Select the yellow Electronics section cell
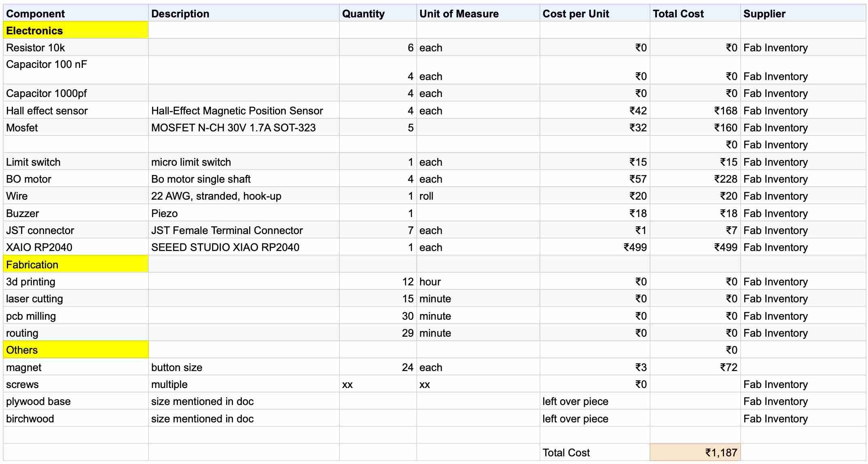 (76, 30)
